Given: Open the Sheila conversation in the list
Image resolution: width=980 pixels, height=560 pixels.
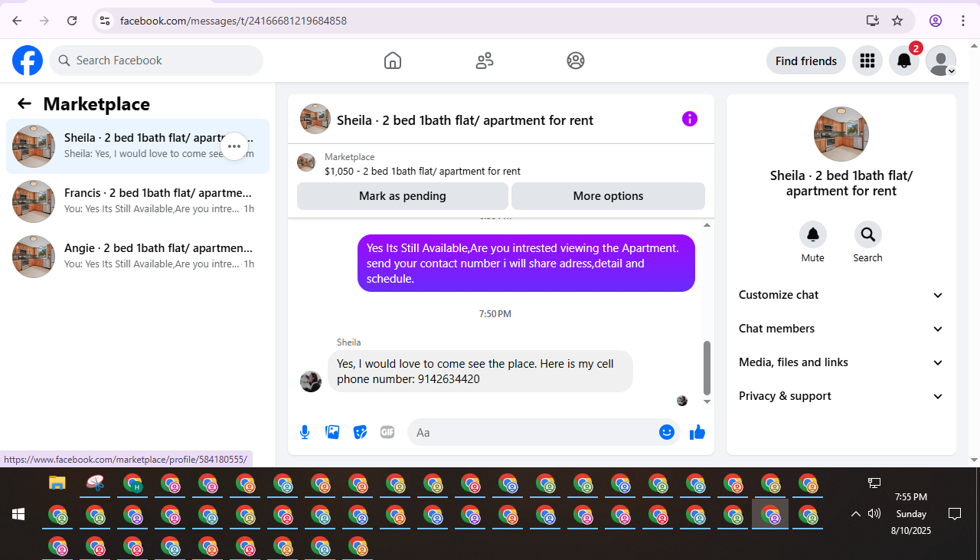Looking at the screenshot, I should (x=138, y=146).
